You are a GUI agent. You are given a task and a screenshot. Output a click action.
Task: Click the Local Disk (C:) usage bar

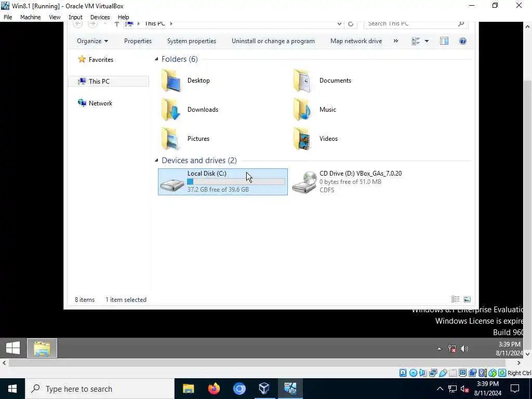236,181
